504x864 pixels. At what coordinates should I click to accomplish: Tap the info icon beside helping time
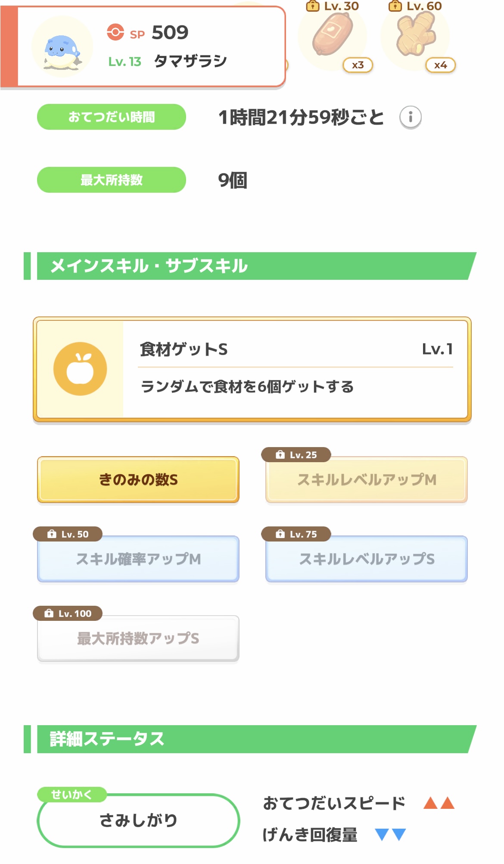(410, 117)
